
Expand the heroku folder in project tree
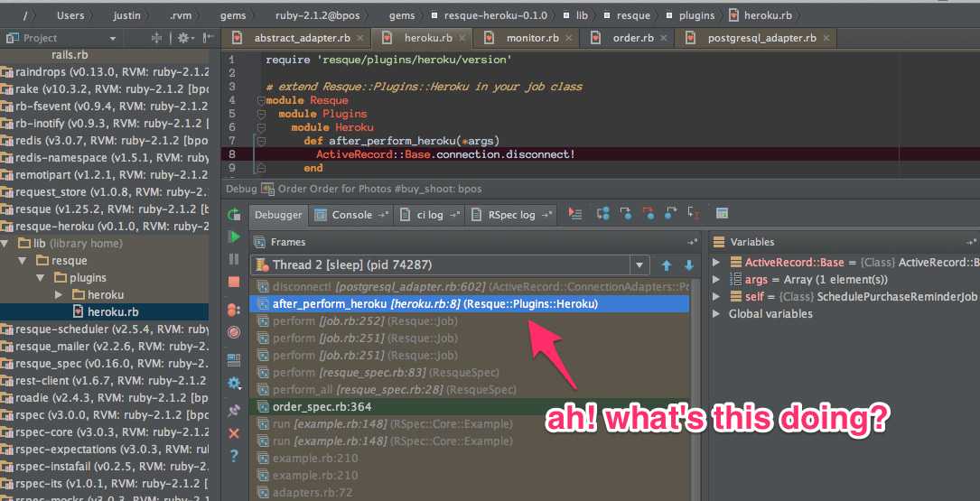(60, 295)
